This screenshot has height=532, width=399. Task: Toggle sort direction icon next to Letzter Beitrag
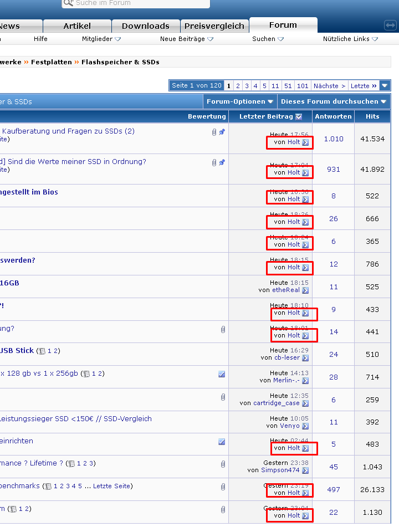pyautogui.click(x=299, y=117)
